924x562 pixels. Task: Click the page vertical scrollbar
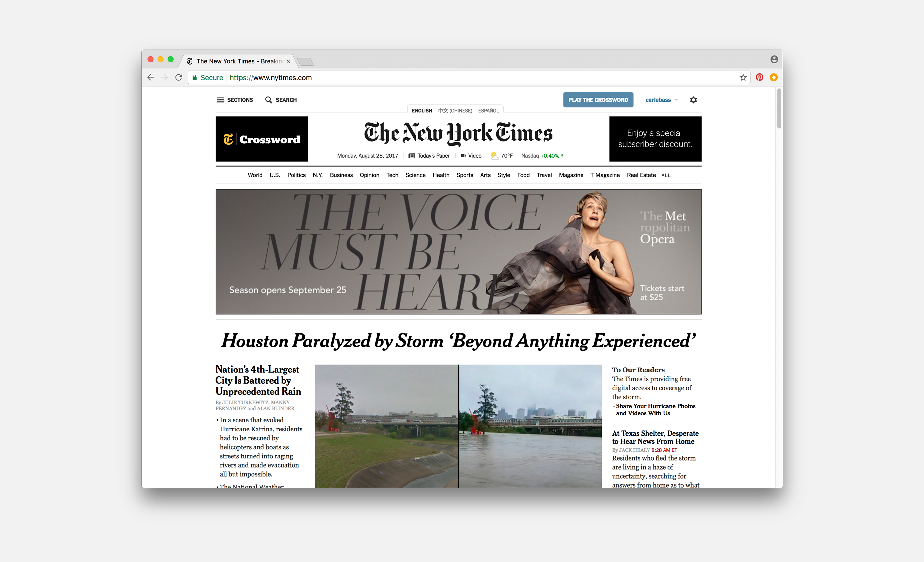tap(779, 109)
